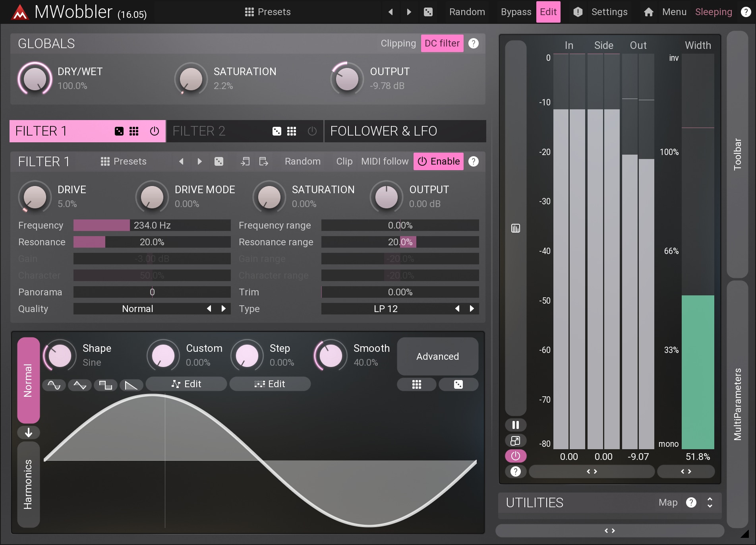The height and width of the screenshot is (545, 756).
Task: Open the top Presets grid menu
Action: [267, 12]
